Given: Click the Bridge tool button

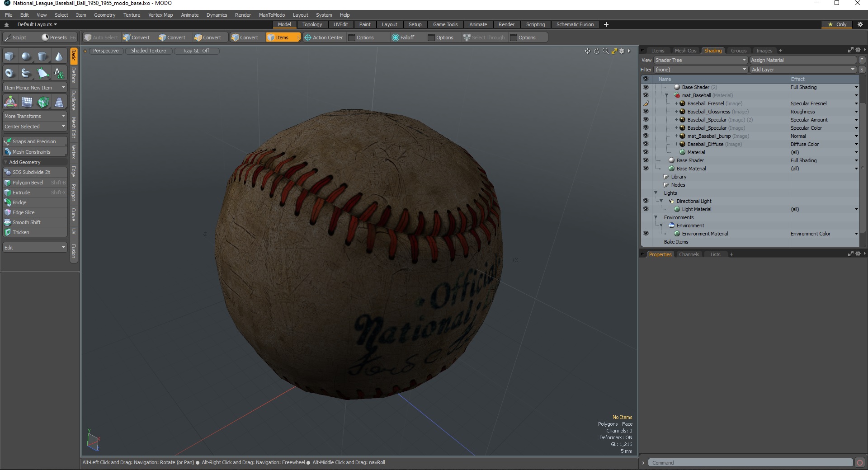Looking at the screenshot, I should (x=35, y=202).
